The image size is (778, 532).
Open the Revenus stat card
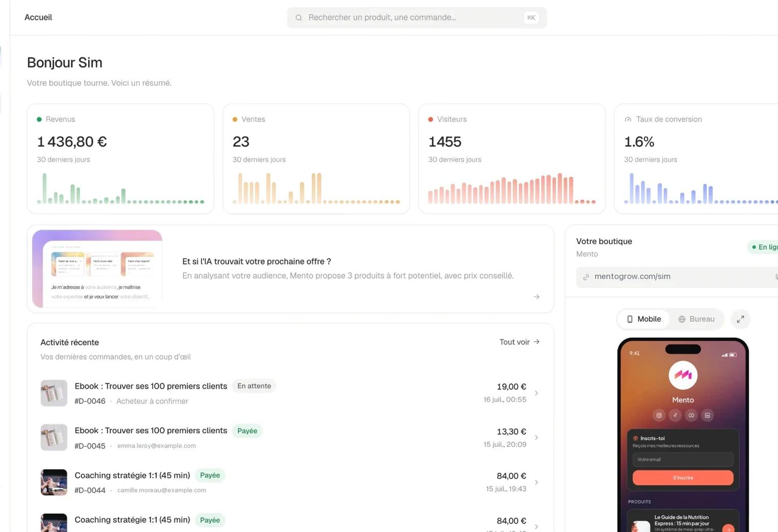point(120,159)
